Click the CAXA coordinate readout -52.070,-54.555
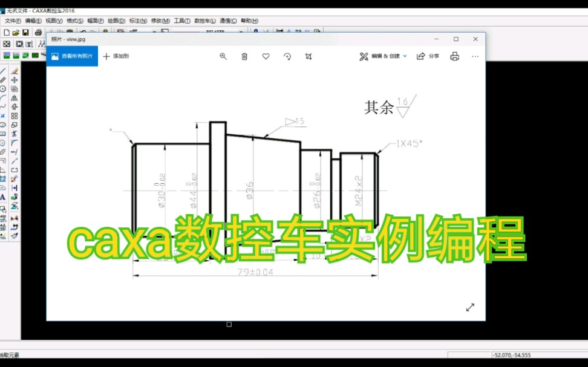This screenshot has height=367, width=588. (x=512, y=355)
